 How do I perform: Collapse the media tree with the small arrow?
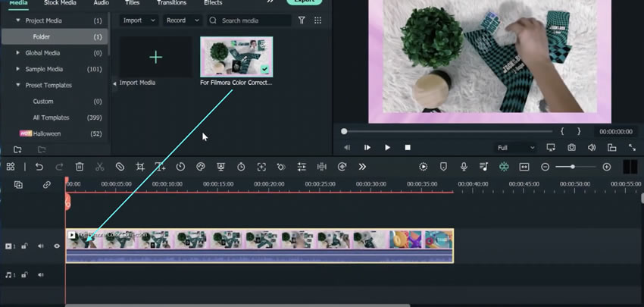coord(114,83)
